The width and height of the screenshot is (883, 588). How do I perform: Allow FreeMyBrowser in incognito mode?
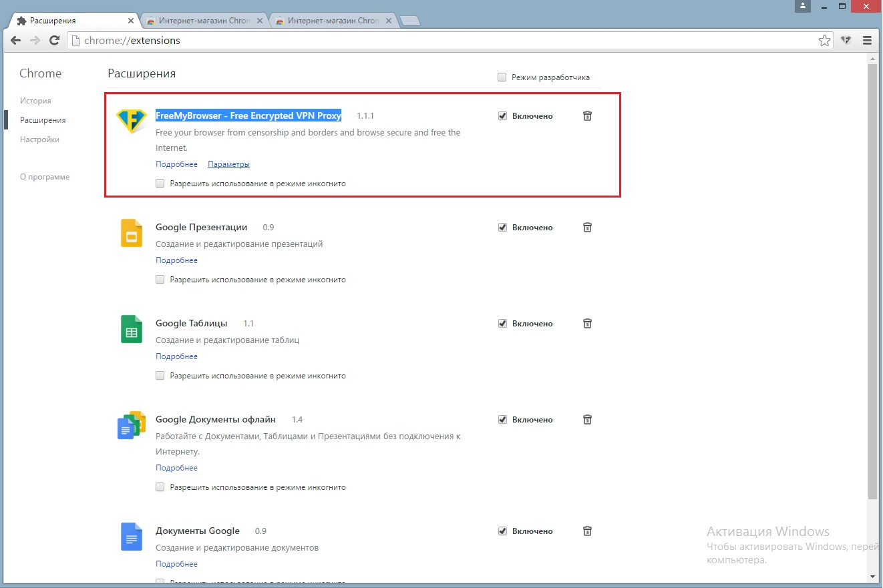pos(160,184)
